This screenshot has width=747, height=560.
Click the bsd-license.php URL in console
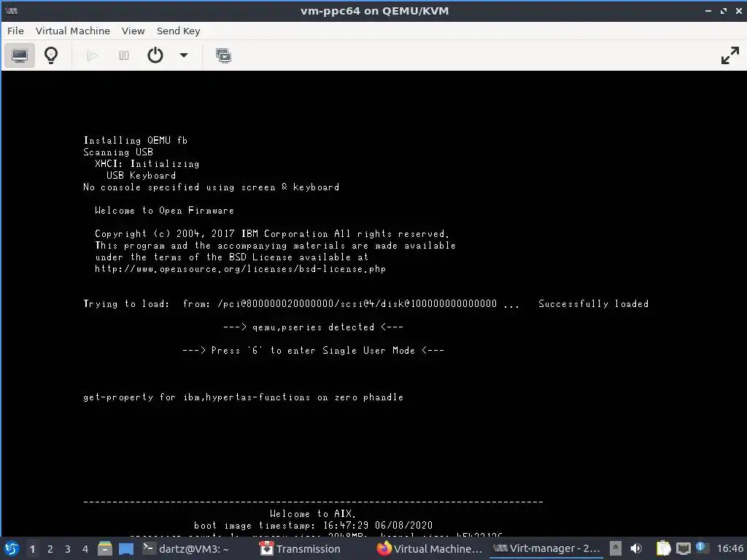(x=240, y=269)
